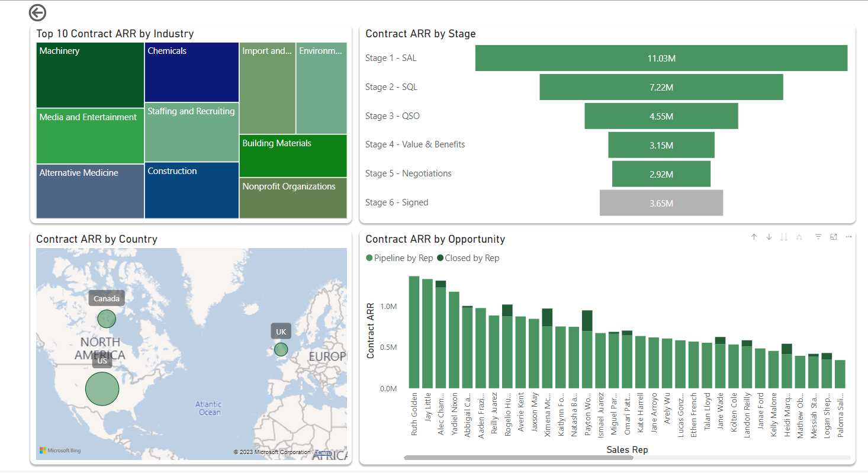Open the More options ellipsis menu

(x=848, y=237)
